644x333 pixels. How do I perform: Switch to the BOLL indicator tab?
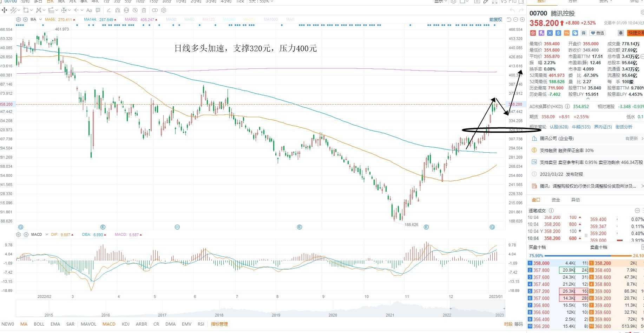click(x=39, y=324)
